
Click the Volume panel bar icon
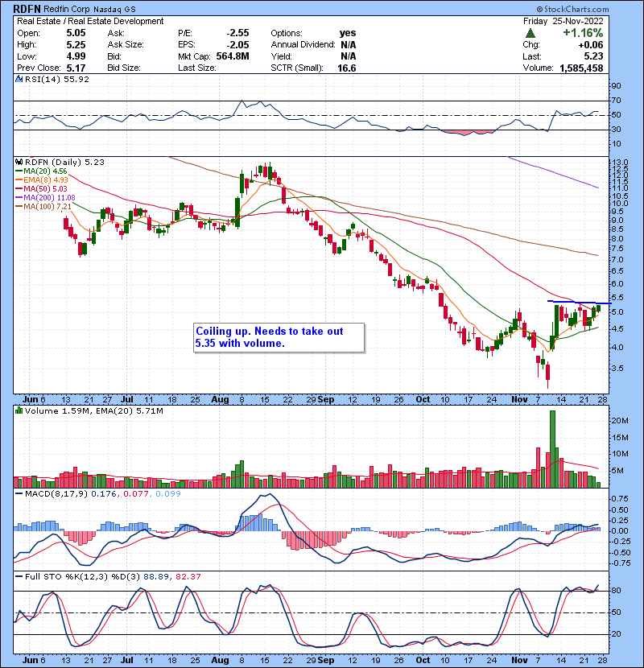[x=19, y=410]
